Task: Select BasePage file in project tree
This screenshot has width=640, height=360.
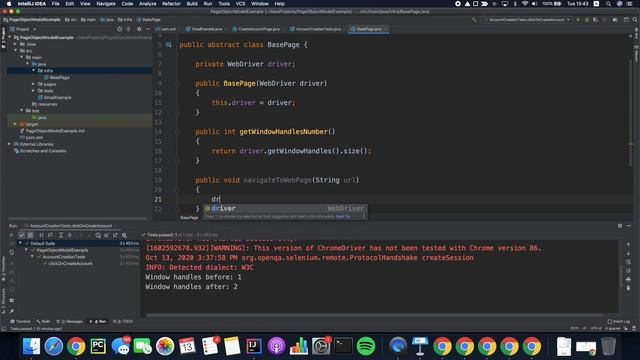Action: 56,77
